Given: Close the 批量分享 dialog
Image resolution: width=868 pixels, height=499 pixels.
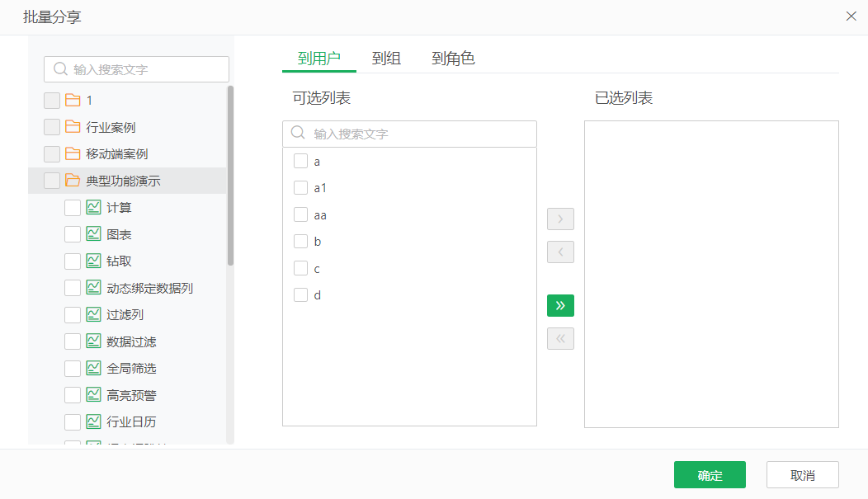Looking at the screenshot, I should click(851, 16).
